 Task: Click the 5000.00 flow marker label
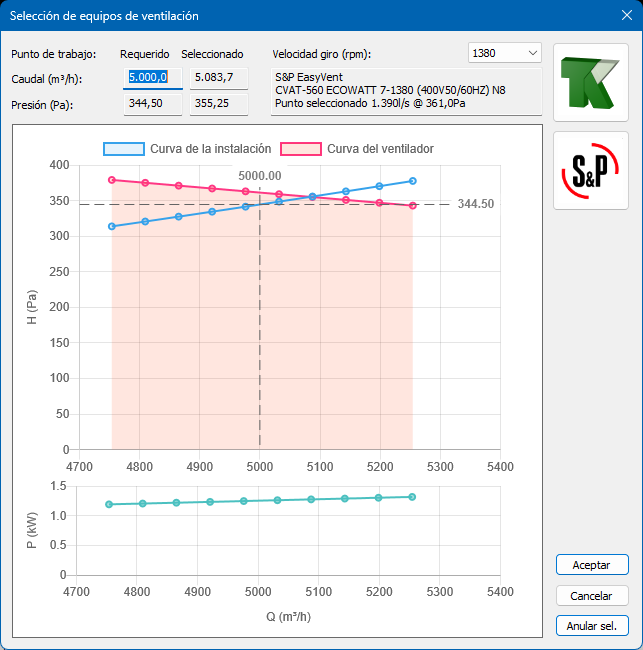pyautogui.click(x=260, y=176)
